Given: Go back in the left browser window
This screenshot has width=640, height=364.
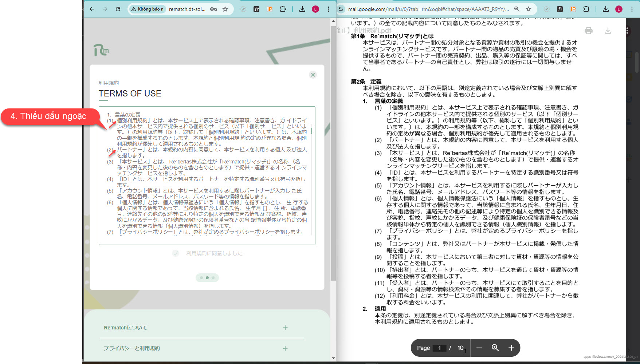Looking at the screenshot, I should 92,9.
